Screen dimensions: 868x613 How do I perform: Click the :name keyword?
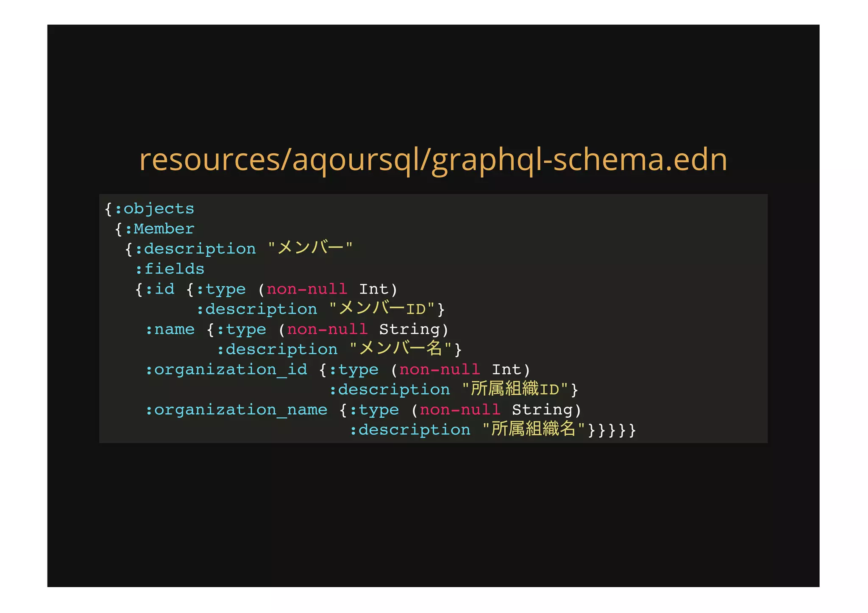pos(170,329)
